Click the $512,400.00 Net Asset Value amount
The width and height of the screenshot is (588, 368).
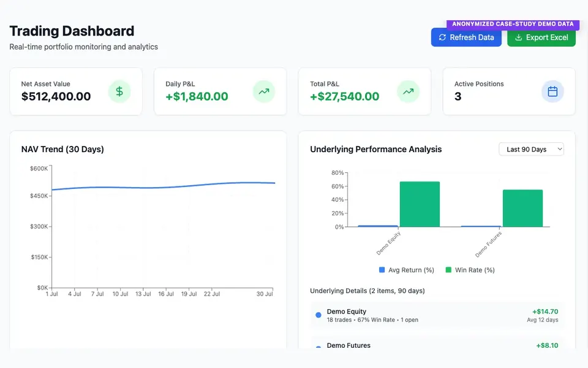point(56,96)
